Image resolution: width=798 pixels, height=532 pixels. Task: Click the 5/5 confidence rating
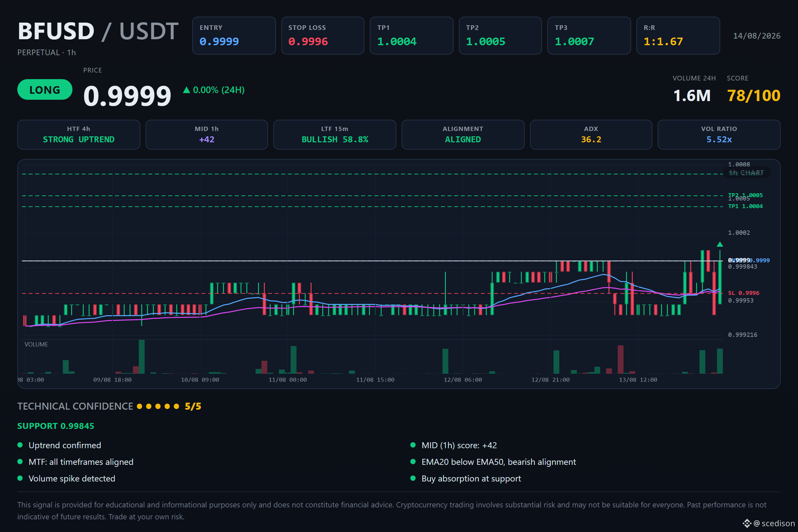(193, 406)
